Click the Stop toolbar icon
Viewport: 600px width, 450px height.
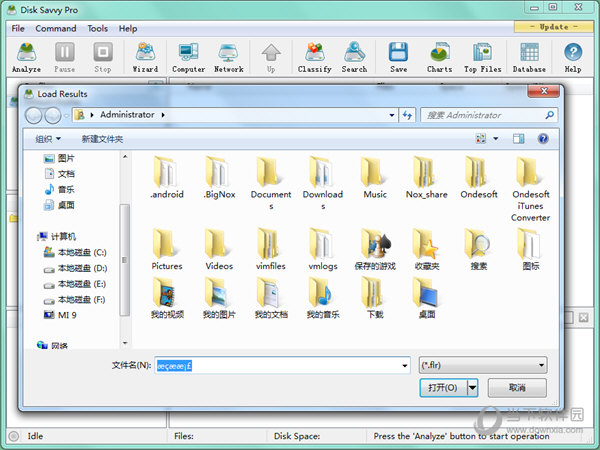[103, 57]
